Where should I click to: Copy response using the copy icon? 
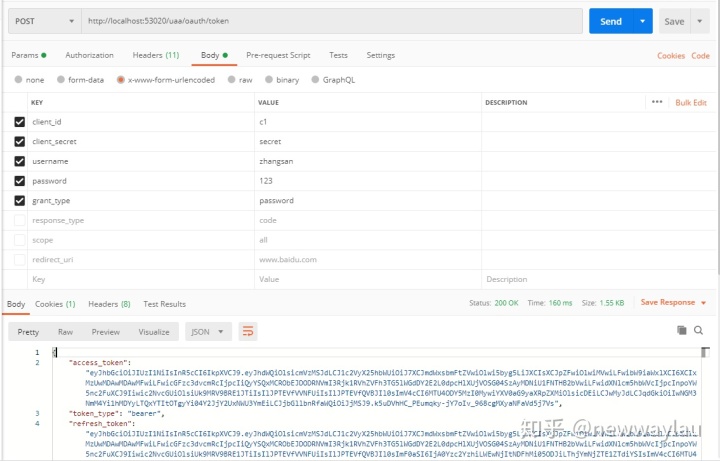682,330
